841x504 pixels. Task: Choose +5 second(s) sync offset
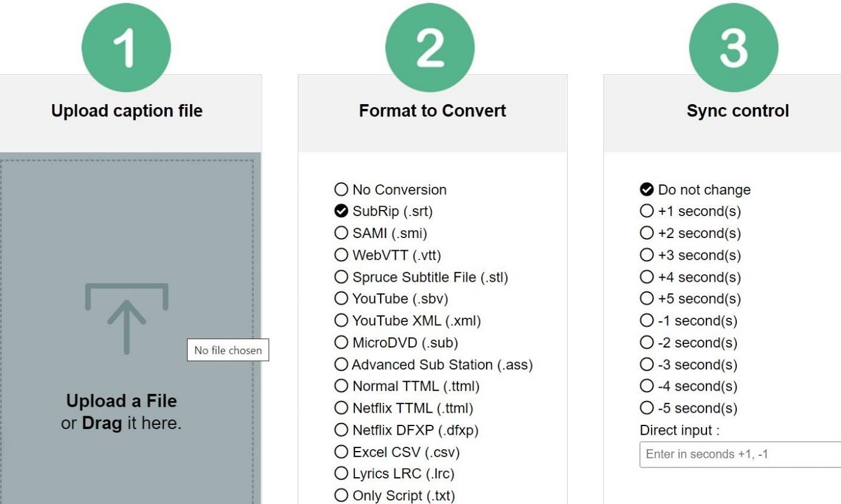[x=647, y=299]
